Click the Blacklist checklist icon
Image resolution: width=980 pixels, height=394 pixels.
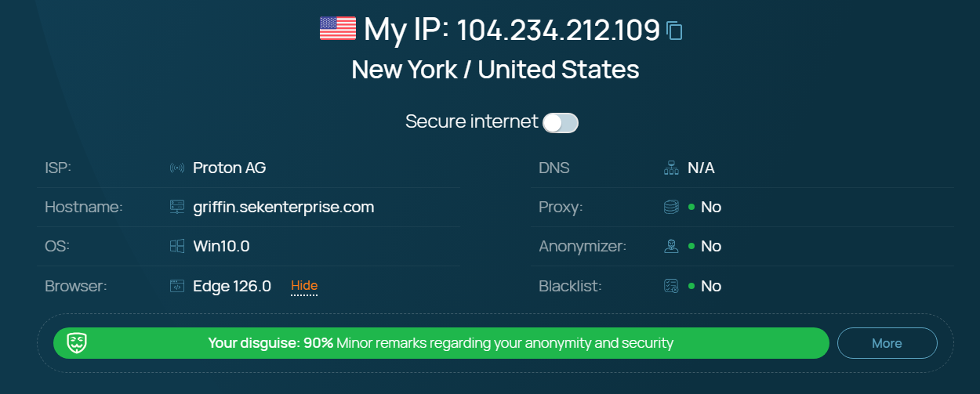click(671, 286)
